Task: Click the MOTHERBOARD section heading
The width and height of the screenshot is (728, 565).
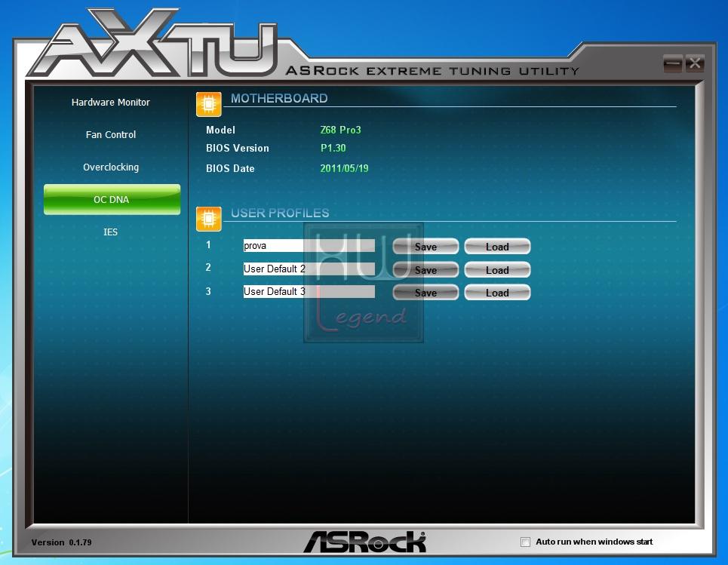Action: click(279, 98)
